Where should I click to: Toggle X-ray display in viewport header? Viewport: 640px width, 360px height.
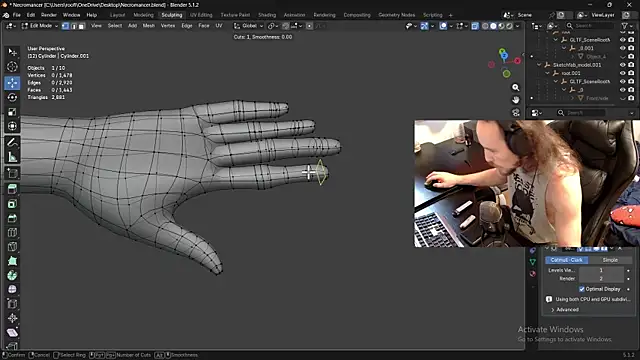(x=475, y=26)
